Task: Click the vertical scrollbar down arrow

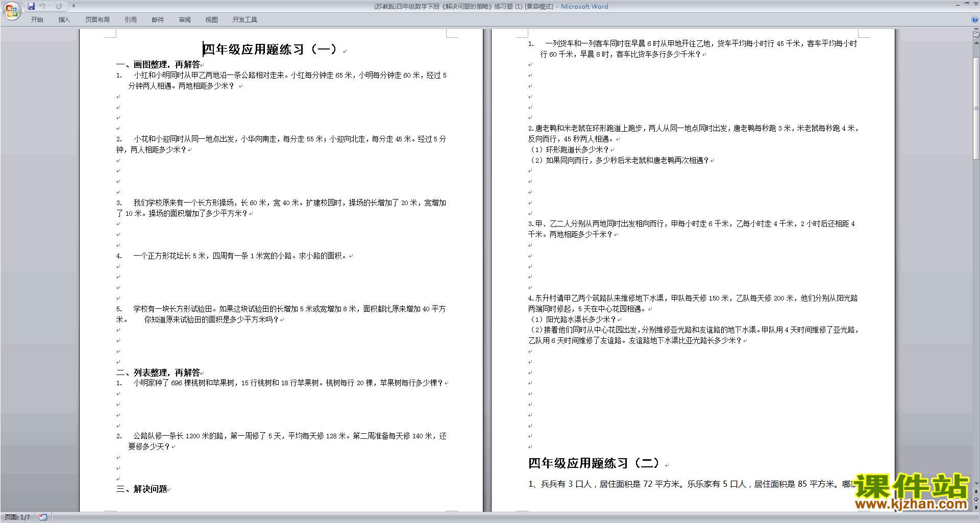Action: point(976,483)
